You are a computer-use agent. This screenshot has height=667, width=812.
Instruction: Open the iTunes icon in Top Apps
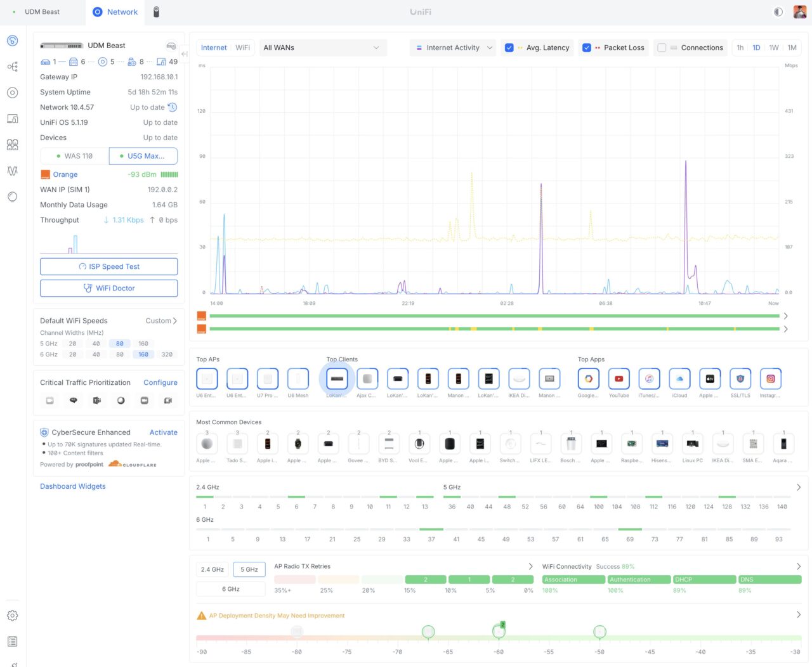coord(649,379)
